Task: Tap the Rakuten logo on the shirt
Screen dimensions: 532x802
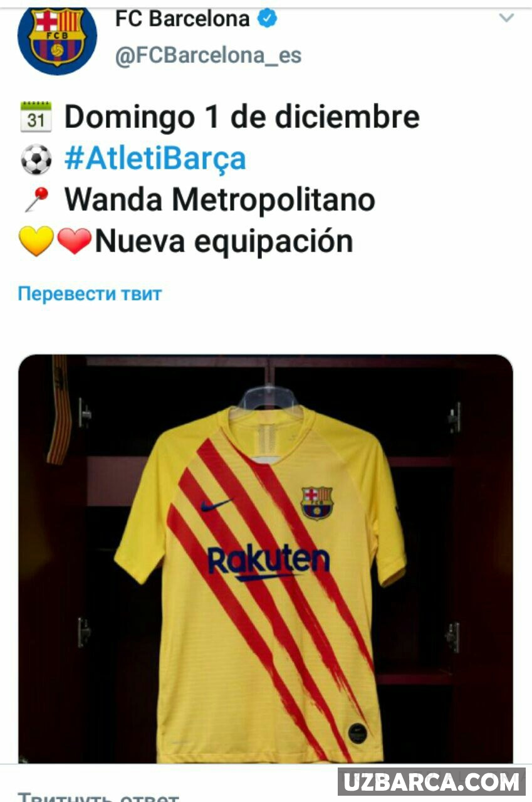Action: click(x=268, y=562)
